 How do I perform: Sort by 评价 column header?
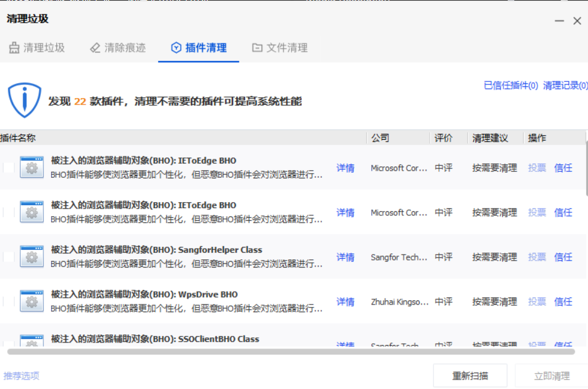click(x=444, y=138)
